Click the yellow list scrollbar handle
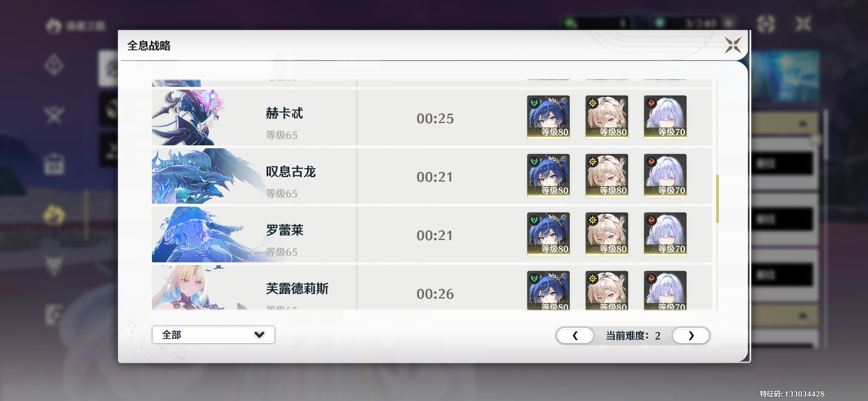The image size is (868, 401). point(717,199)
